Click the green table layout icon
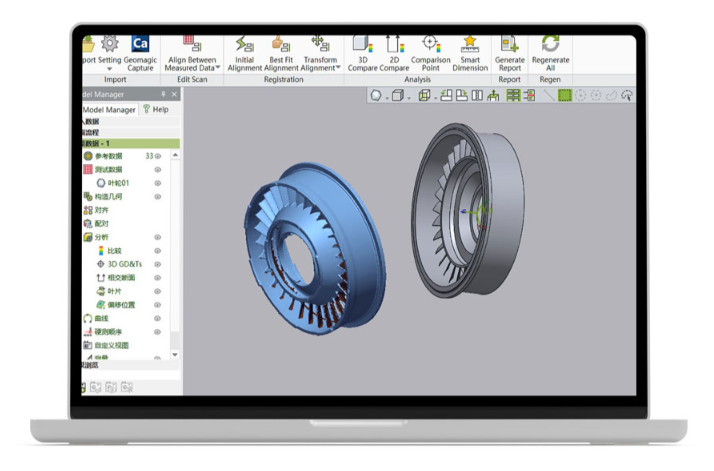The height and width of the screenshot is (471, 714). click(x=513, y=95)
